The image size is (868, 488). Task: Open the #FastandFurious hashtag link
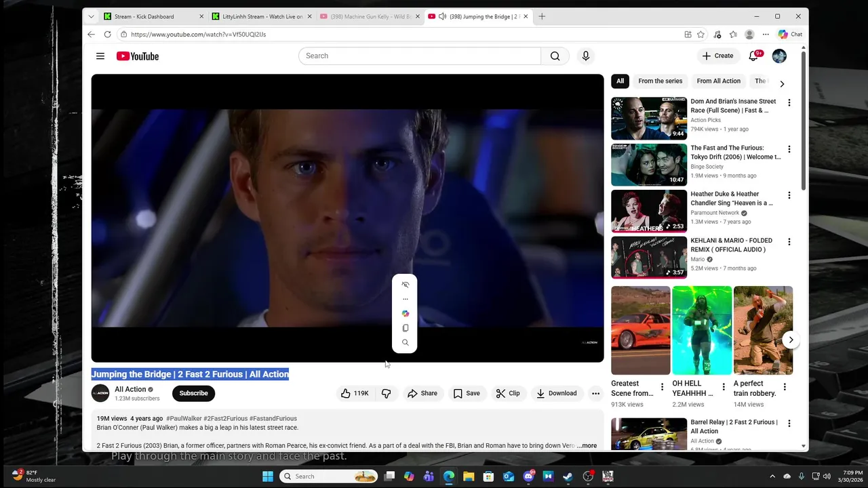pos(273,419)
